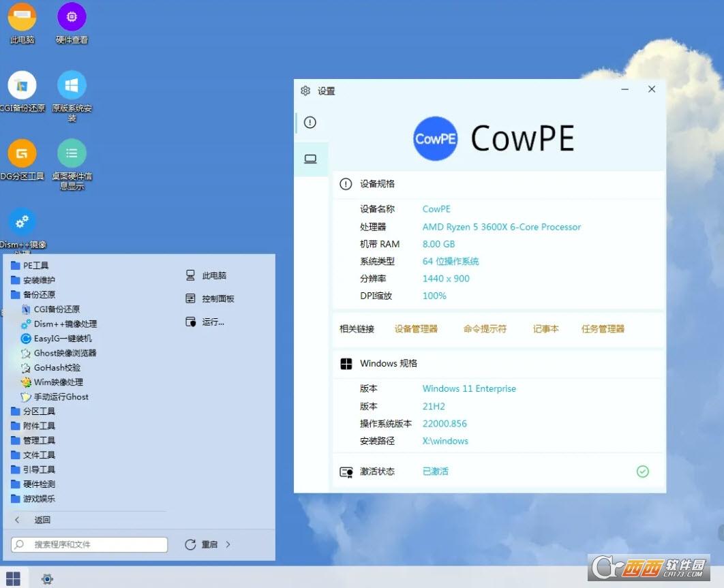Launch CGI备份还原 in start menu list

coord(50,309)
